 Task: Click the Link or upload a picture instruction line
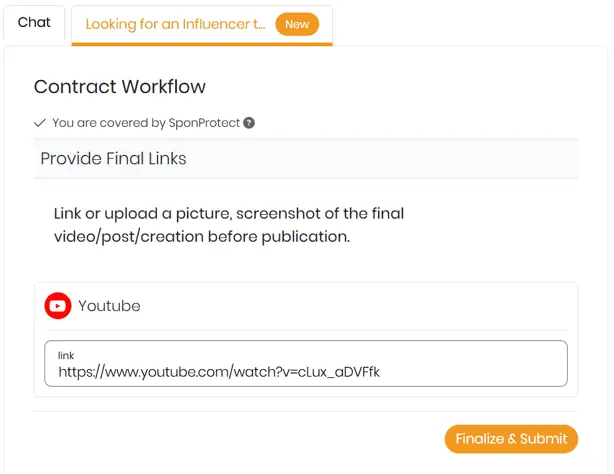(229, 213)
